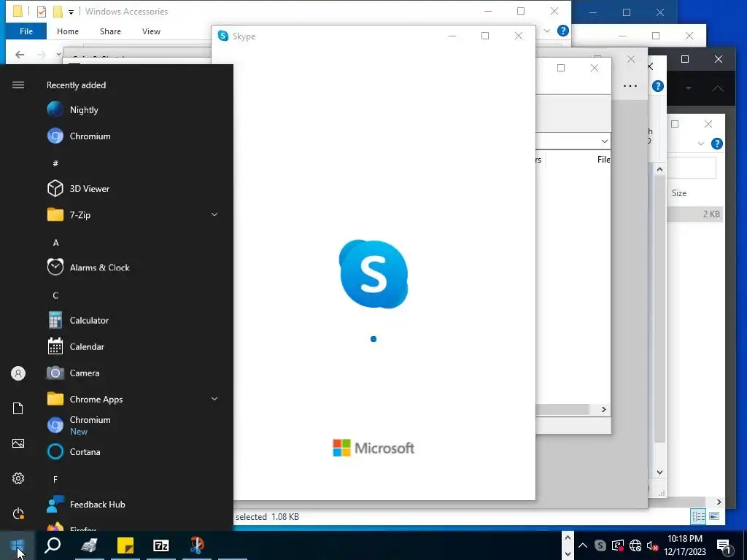The width and height of the screenshot is (747, 560).
Task: Open the combo box dropdown behind Skype
Action: coord(605,141)
